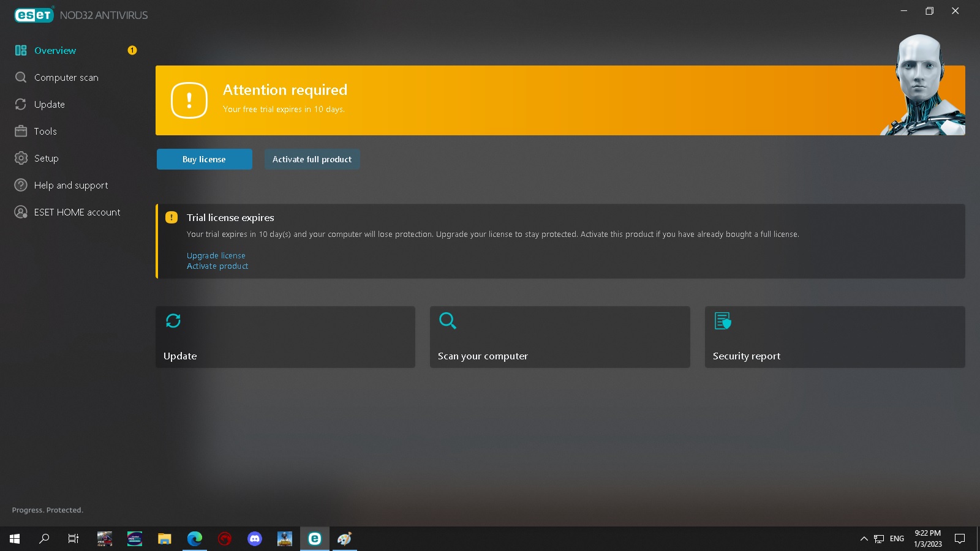The image size is (980, 551).
Task: Click the ESET icon in the taskbar
Action: coord(315,539)
